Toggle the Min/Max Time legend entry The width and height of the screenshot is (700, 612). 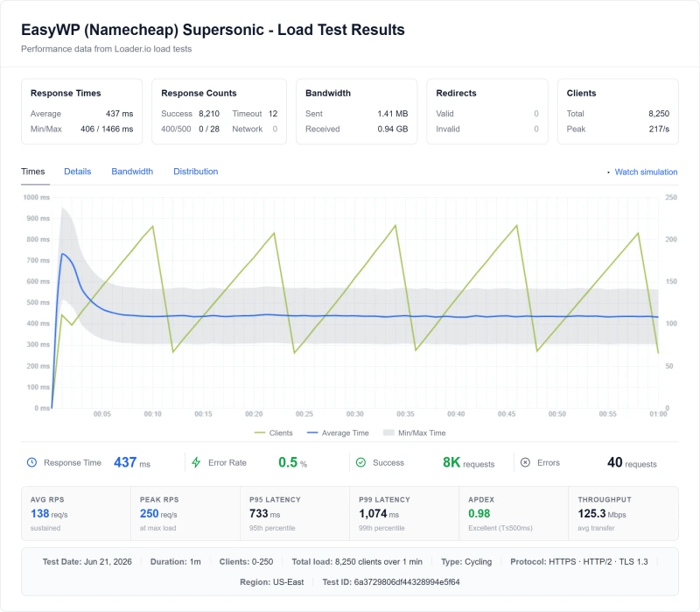tap(415, 433)
